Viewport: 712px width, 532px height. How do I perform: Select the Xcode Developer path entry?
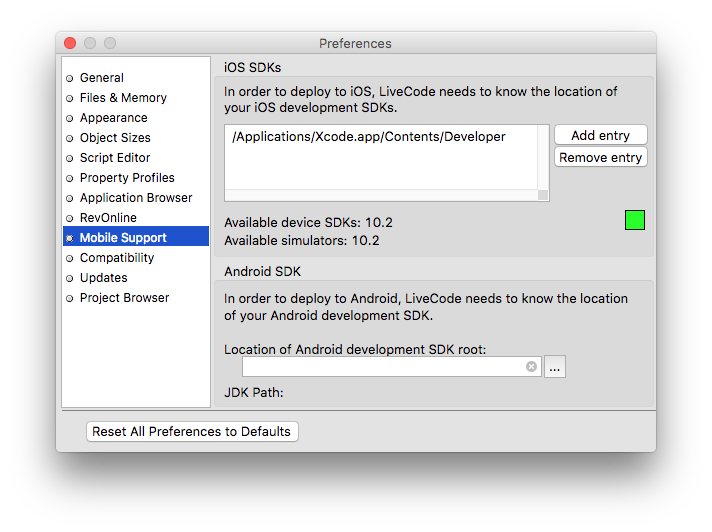pos(369,137)
